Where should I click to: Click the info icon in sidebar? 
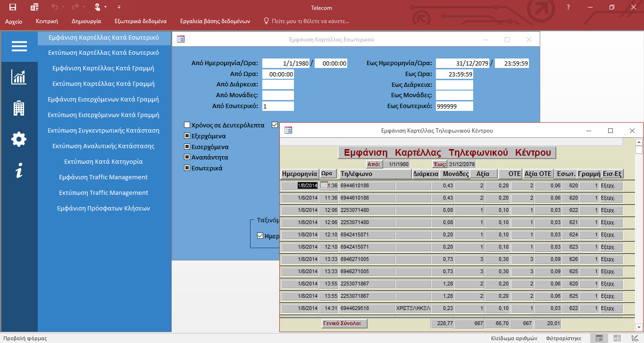pyautogui.click(x=19, y=171)
